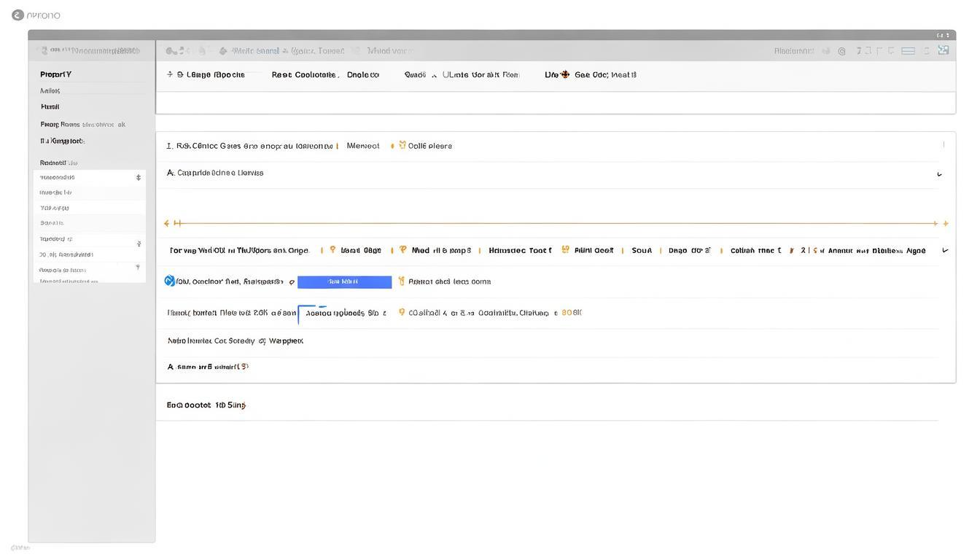Image resolution: width=980 pixels, height=560 pixels.
Task: Click the round app logo in top-left corner
Action: (17, 15)
